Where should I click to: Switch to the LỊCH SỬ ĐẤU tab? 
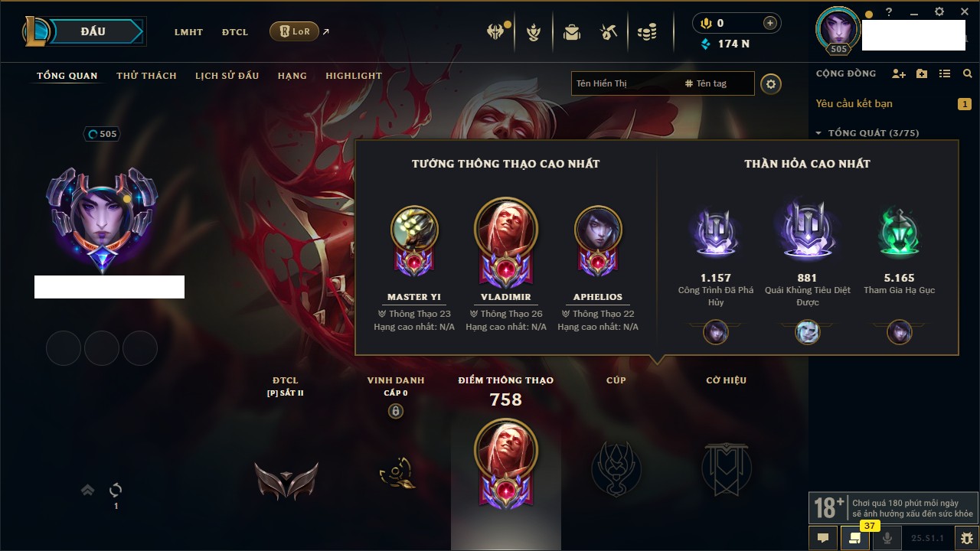227,76
